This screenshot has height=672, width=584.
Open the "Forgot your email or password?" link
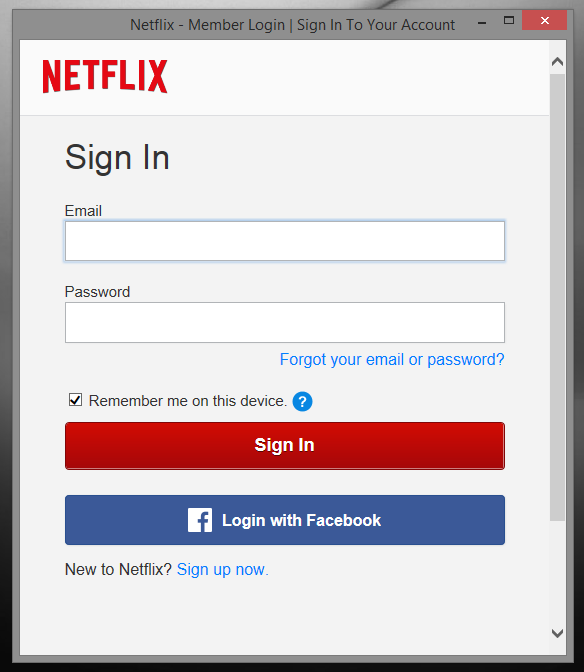click(392, 360)
